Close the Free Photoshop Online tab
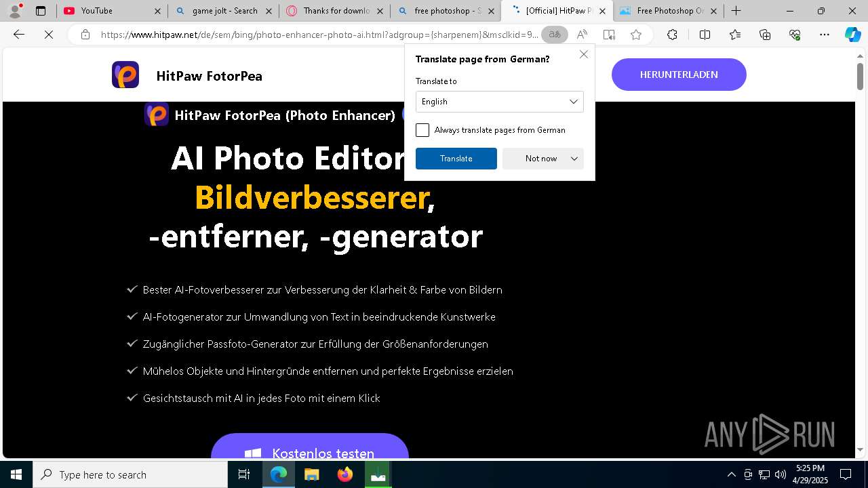 pos(713,11)
